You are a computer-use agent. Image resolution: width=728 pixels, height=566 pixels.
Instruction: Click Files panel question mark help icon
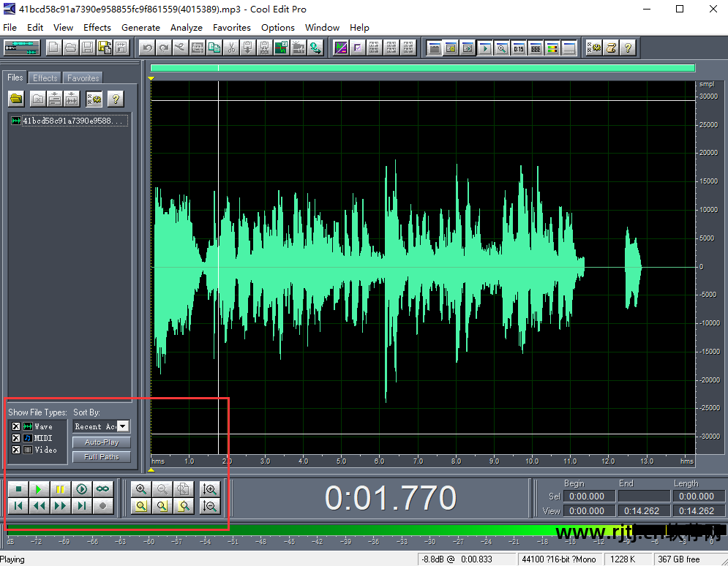[116, 99]
